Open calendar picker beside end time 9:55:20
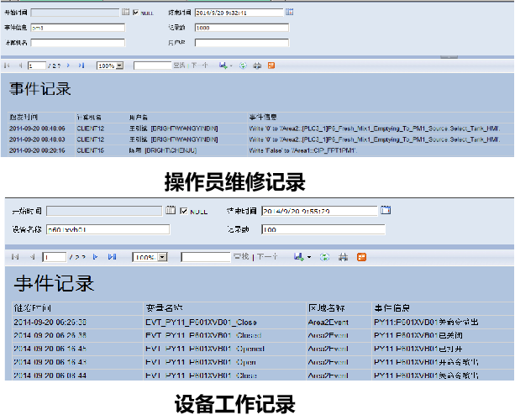Image resolution: width=515 pixels, height=420 pixels. pyautogui.click(x=386, y=210)
